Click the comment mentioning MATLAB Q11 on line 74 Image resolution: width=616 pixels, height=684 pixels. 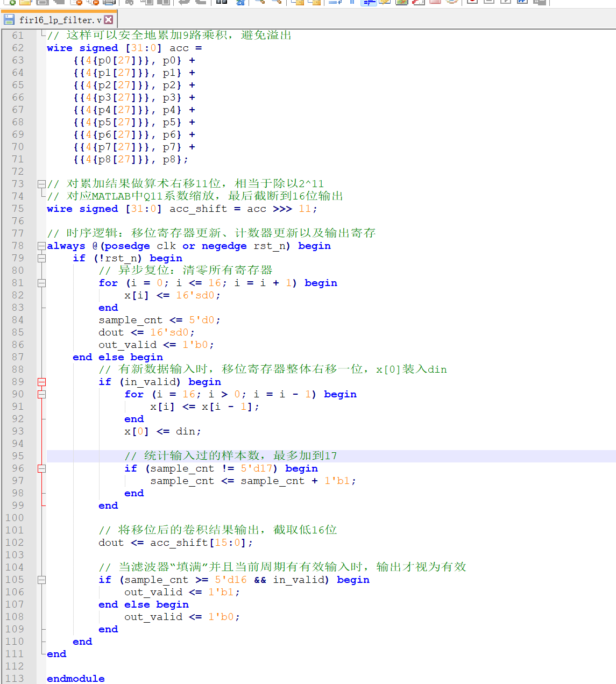195,196
